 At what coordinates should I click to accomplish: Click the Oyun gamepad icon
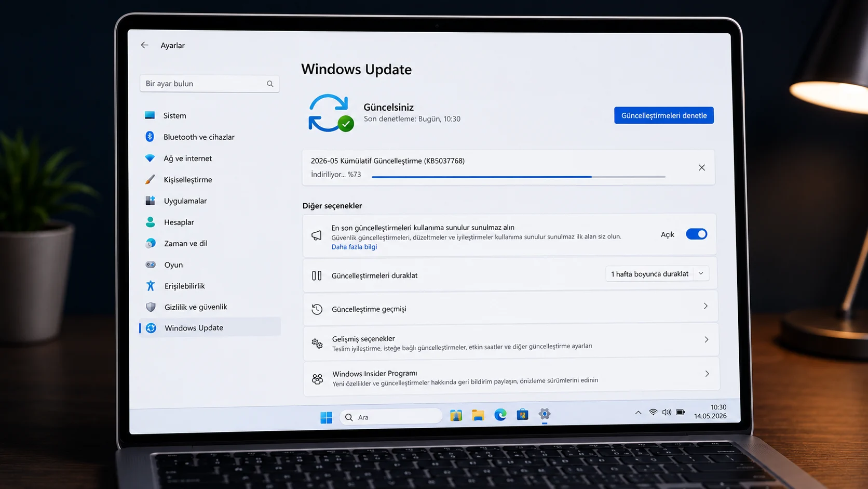click(151, 265)
